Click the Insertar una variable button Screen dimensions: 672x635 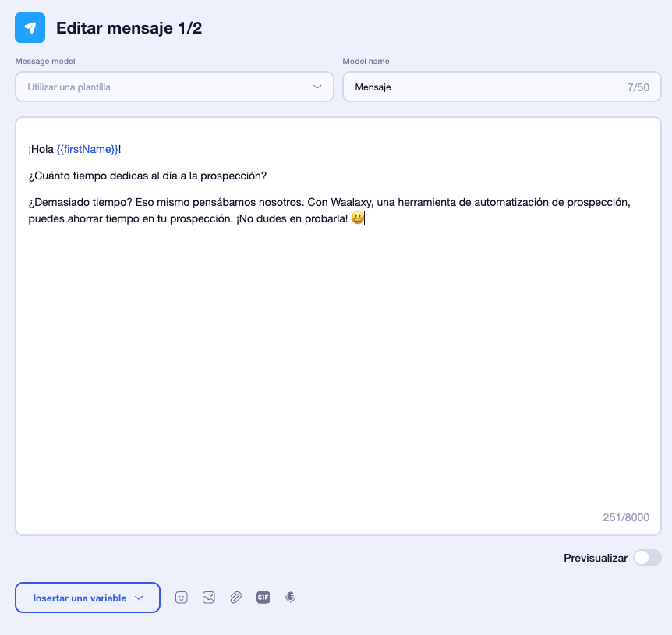point(87,598)
